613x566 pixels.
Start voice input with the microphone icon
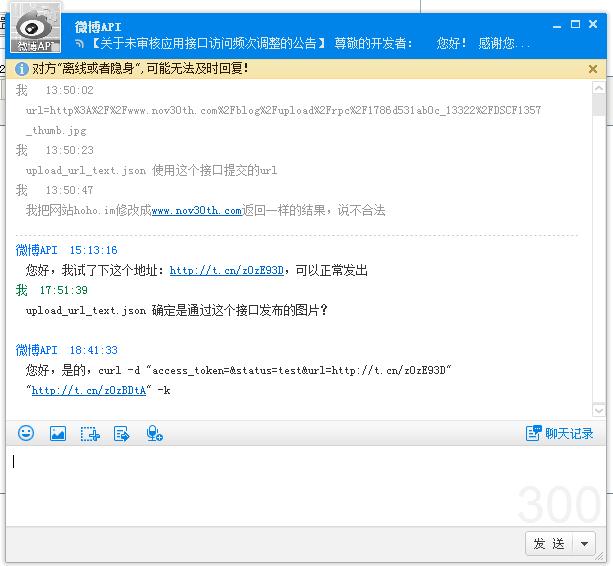click(x=154, y=433)
